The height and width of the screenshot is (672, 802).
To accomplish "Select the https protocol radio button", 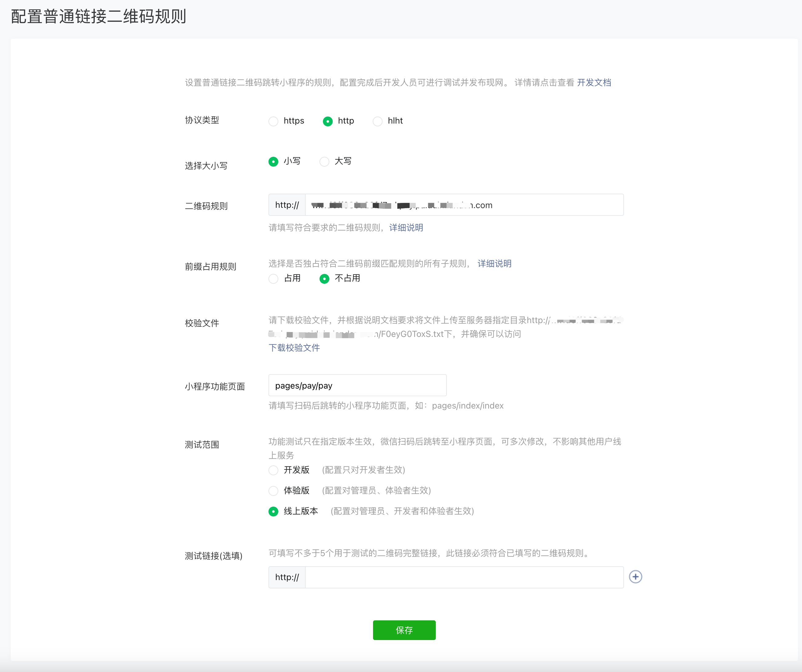I will pos(273,121).
